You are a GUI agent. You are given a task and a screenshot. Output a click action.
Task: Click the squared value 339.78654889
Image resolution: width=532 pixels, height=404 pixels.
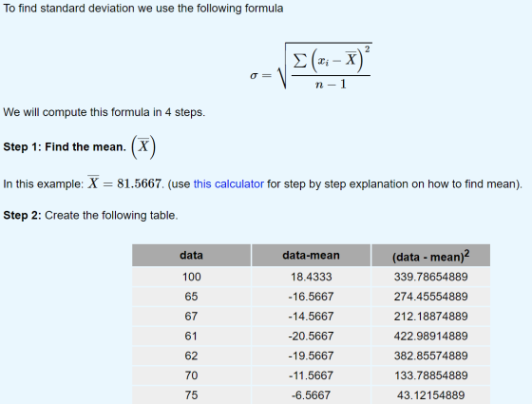(x=431, y=277)
